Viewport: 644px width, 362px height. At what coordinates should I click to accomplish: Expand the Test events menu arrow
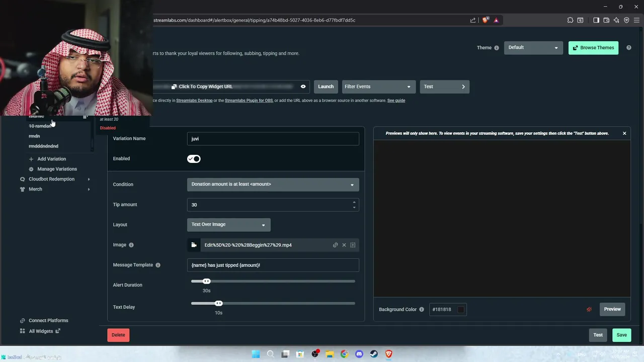tap(463, 86)
